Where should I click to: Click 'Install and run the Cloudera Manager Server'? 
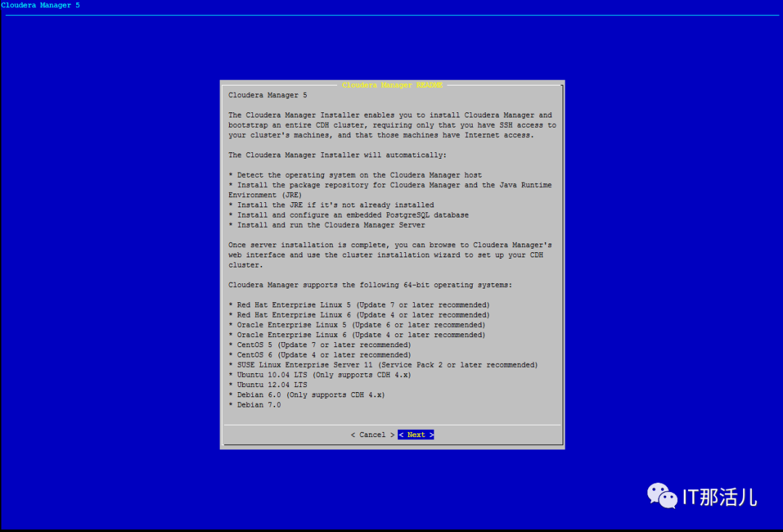pyautogui.click(x=327, y=225)
